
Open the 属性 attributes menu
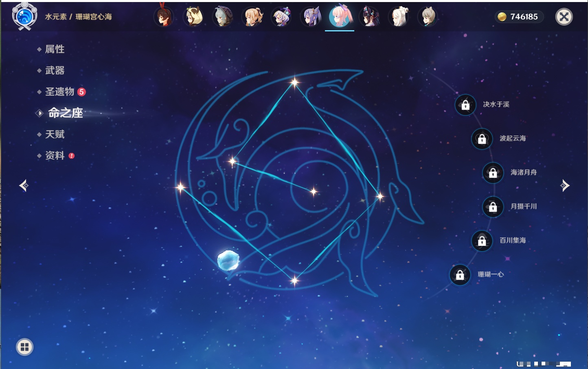point(55,49)
